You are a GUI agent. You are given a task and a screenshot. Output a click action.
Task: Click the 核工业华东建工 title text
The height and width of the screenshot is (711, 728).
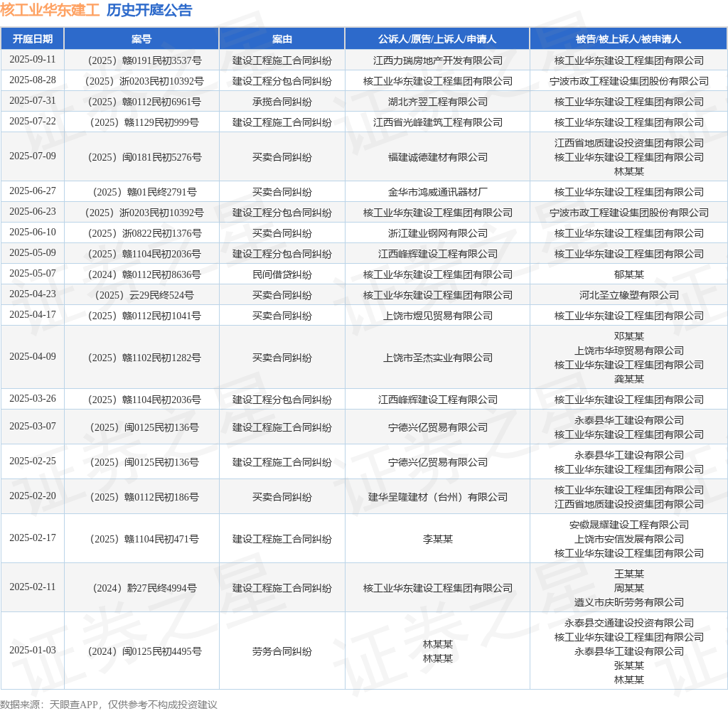[50, 10]
